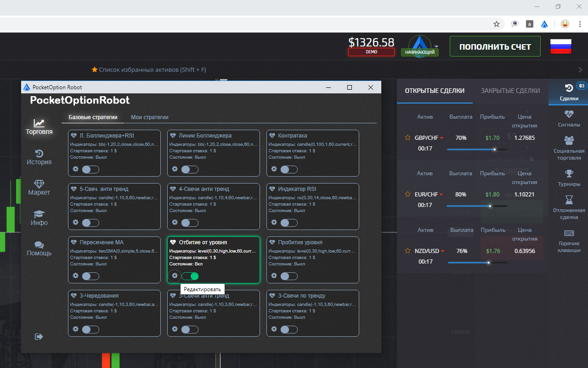Enable Линии Боллинджера strategy toggle
Screen dimensions: 588x368
click(190, 169)
